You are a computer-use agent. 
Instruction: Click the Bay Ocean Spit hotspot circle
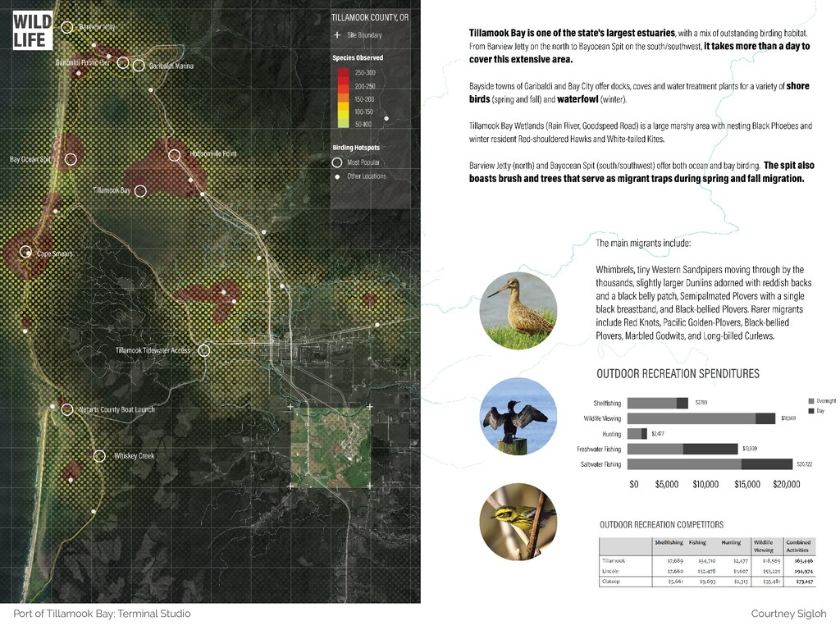coord(71,159)
